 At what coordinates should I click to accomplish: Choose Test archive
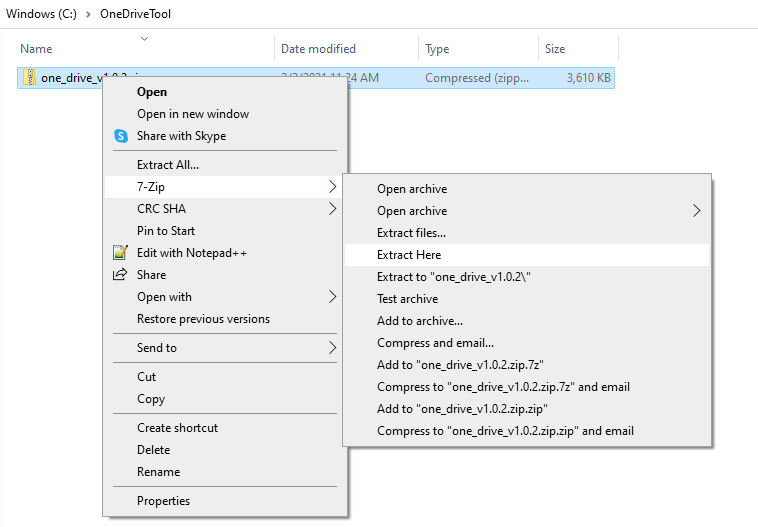(x=527, y=299)
